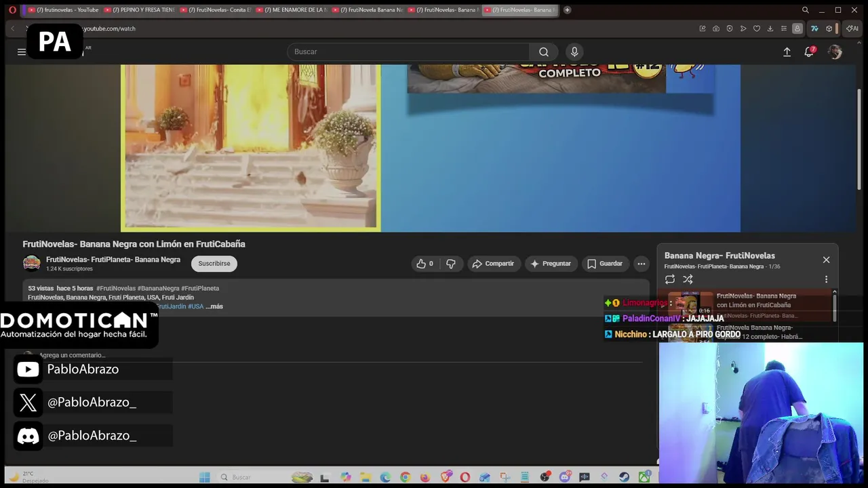Click the #FrutiPlaneta hashtag link
The width and height of the screenshot is (868, 488).
200,288
